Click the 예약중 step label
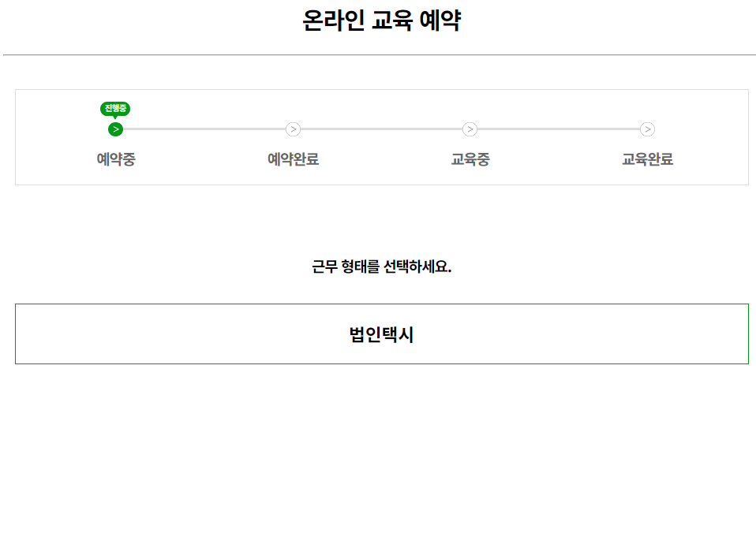Screen dimensions: 756x548 116,159
